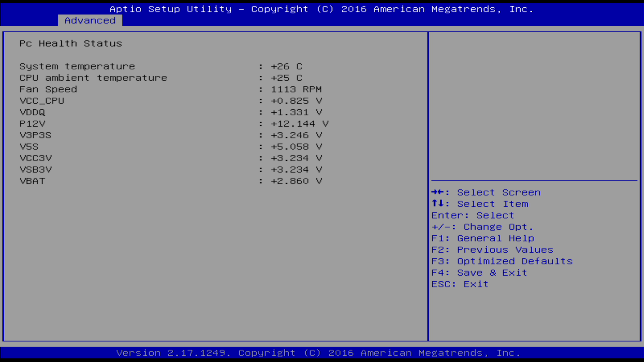Click the F1 General Help hint
Screen dimensions: 644x362
pyautogui.click(x=482, y=238)
